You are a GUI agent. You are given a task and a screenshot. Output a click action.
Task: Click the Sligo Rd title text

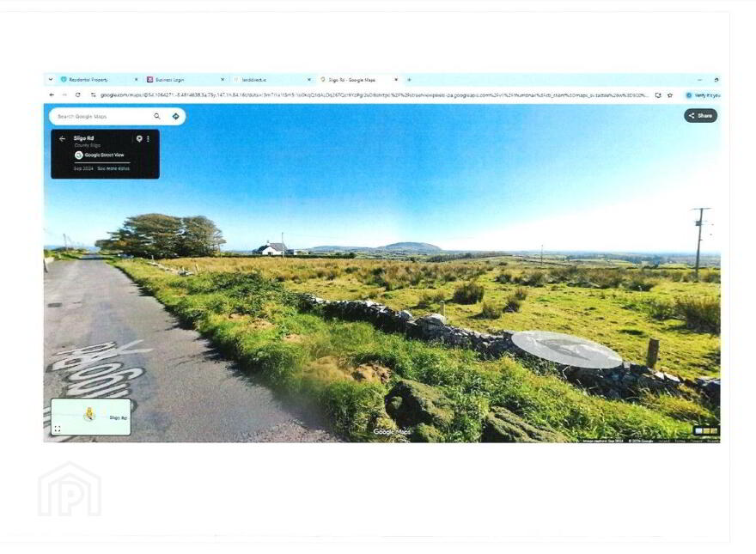point(83,138)
